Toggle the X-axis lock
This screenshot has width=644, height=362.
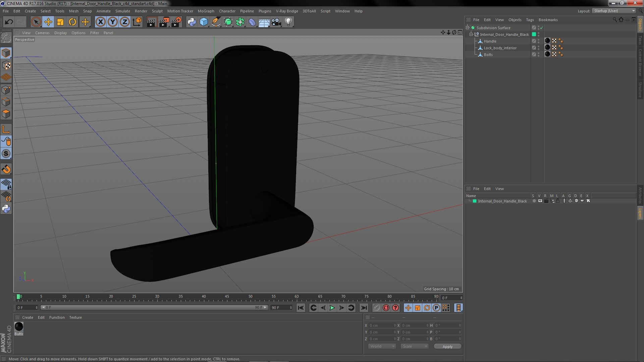(x=100, y=22)
